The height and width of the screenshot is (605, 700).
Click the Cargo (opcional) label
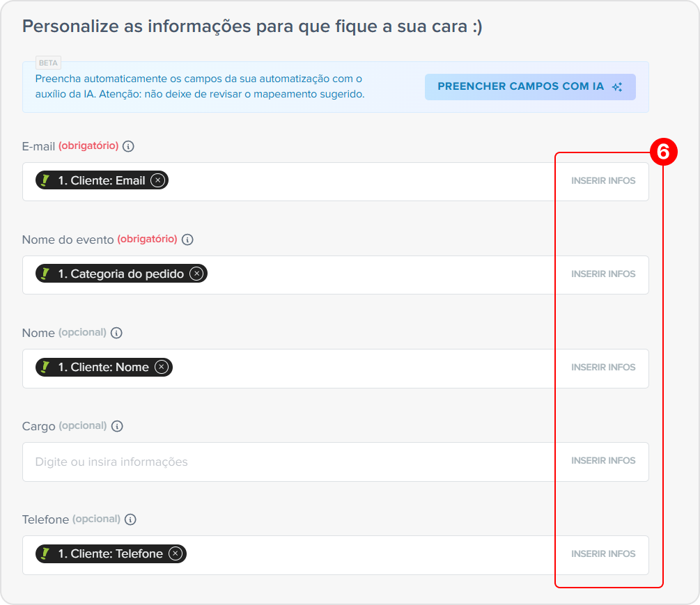coord(64,426)
